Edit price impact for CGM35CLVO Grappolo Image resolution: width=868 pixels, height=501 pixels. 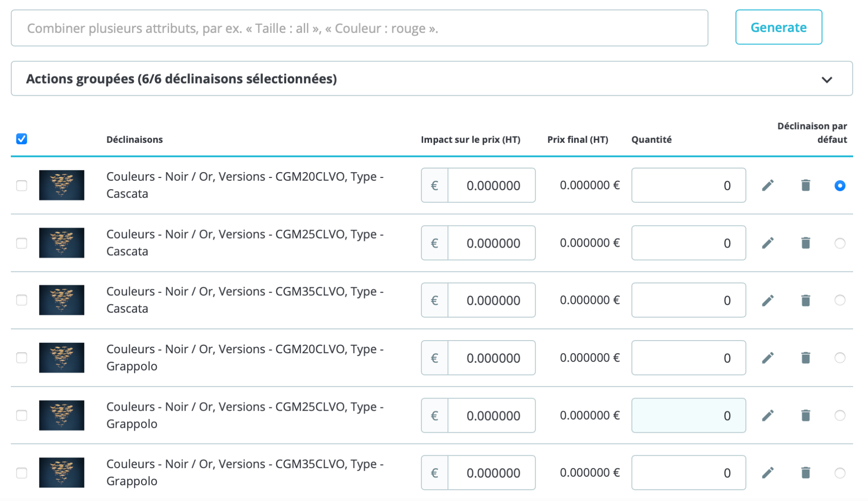(491, 473)
